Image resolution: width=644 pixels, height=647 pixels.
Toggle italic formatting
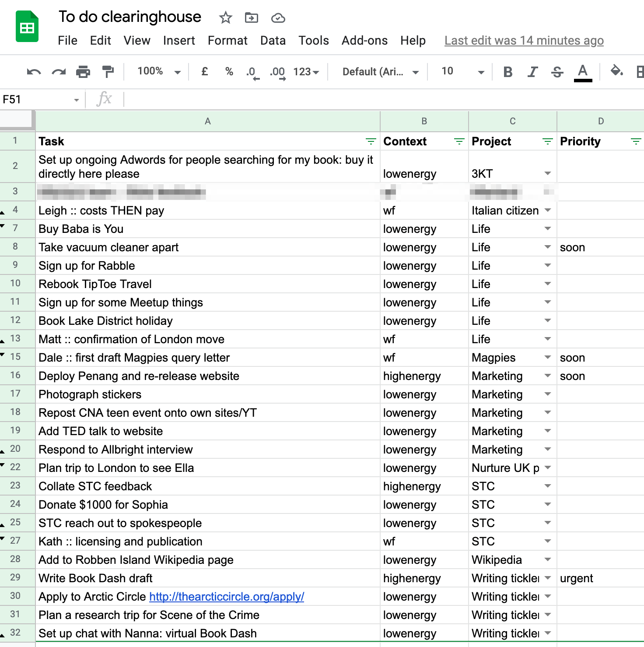tap(532, 72)
